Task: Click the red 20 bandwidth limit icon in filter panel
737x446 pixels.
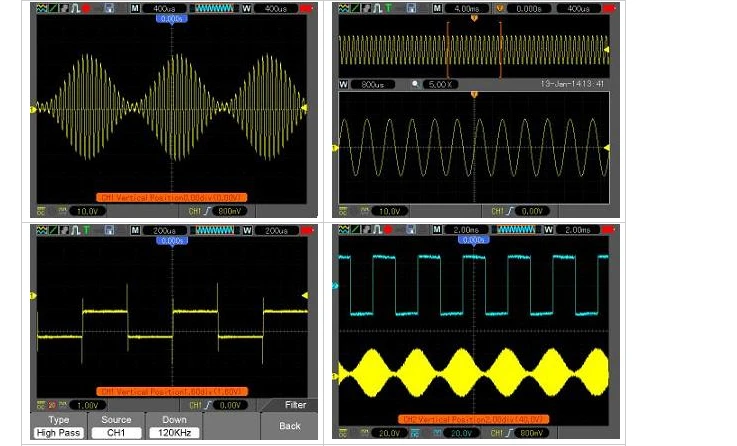Action: coord(52,405)
